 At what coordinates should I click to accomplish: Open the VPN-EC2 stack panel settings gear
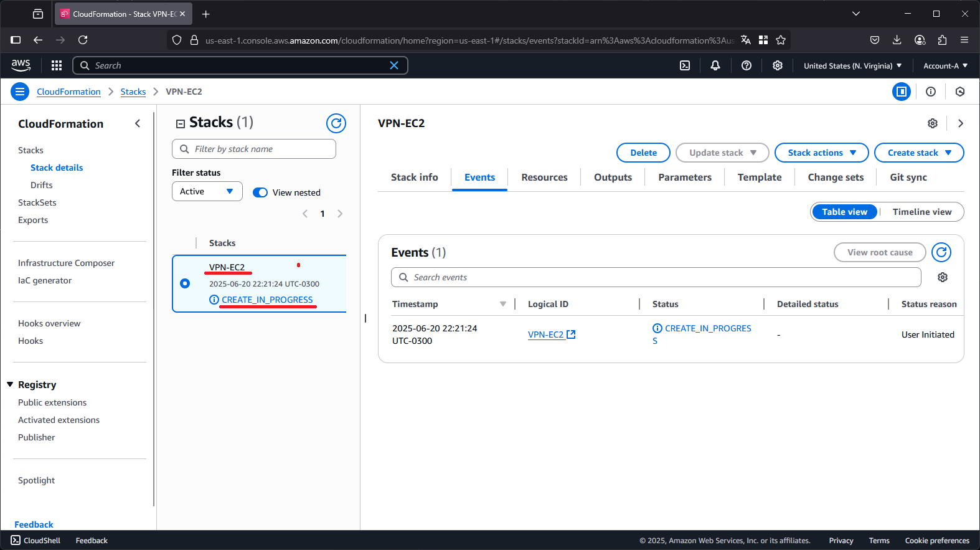(x=933, y=123)
